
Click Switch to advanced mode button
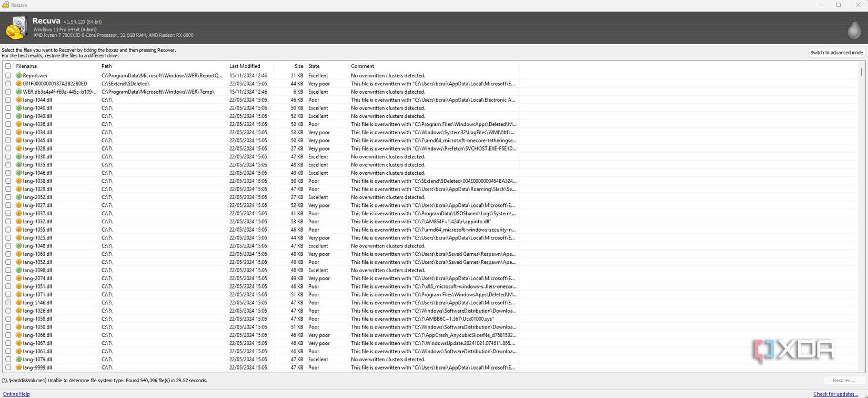[836, 53]
